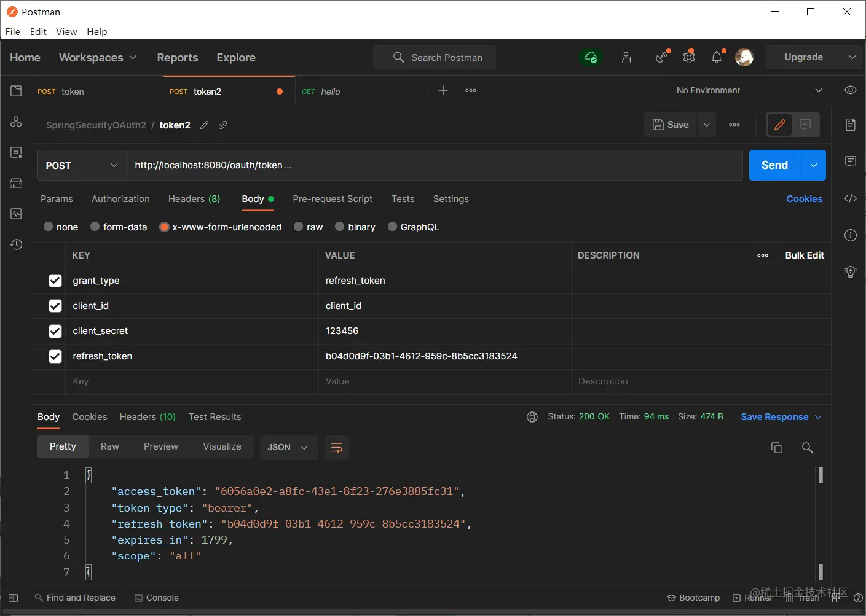Open the POST method dropdown

click(x=82, y=165)
